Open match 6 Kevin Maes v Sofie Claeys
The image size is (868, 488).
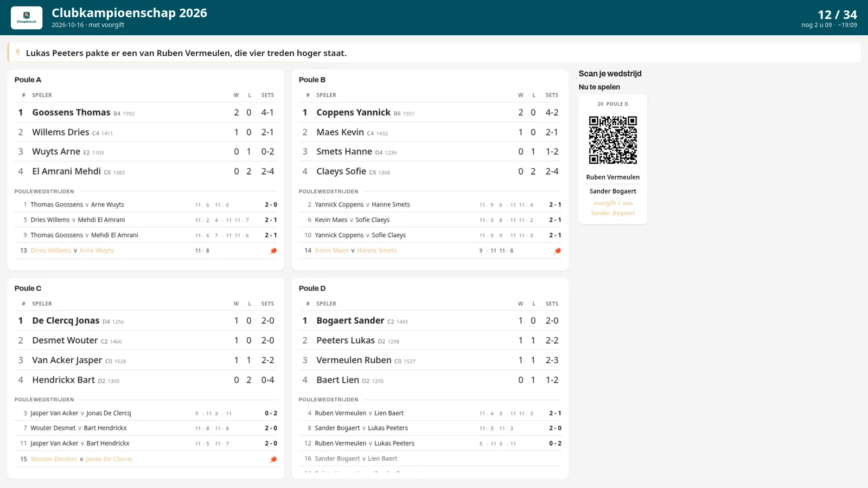pos(430,220)
